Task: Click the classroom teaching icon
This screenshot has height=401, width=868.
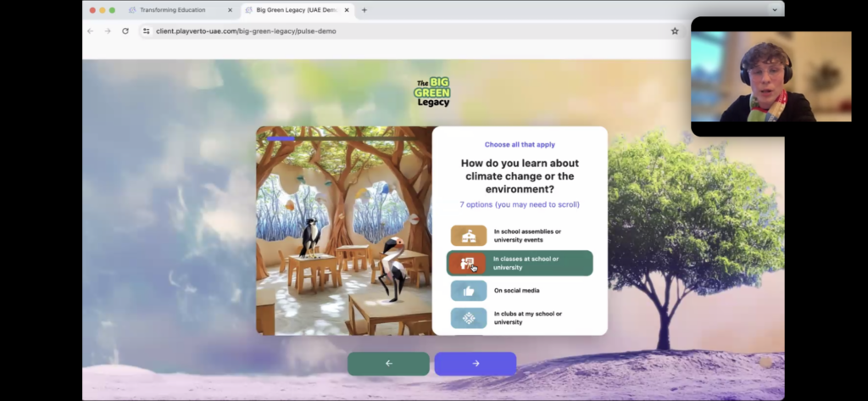Action: (x=468, y=264)
